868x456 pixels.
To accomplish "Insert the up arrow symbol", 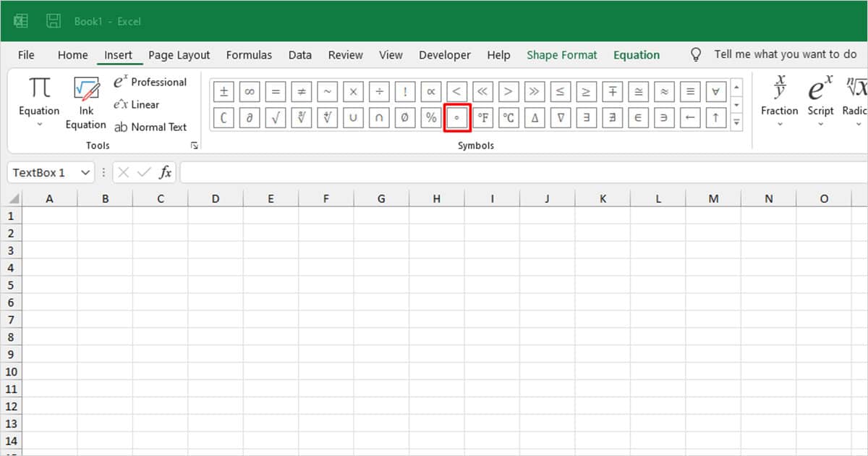I will [715, 117].
